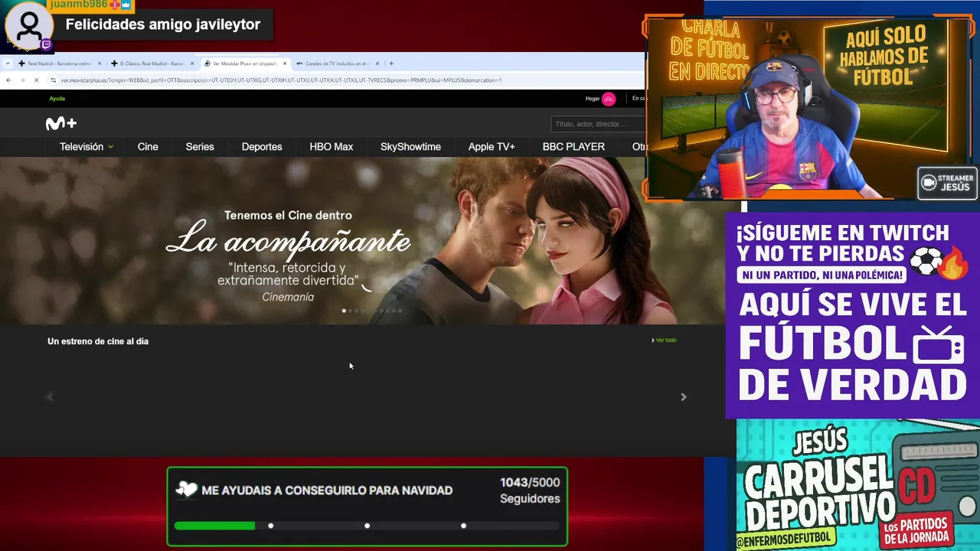Close the 'Canales de TV incluidos' tab

coord(377,64)
